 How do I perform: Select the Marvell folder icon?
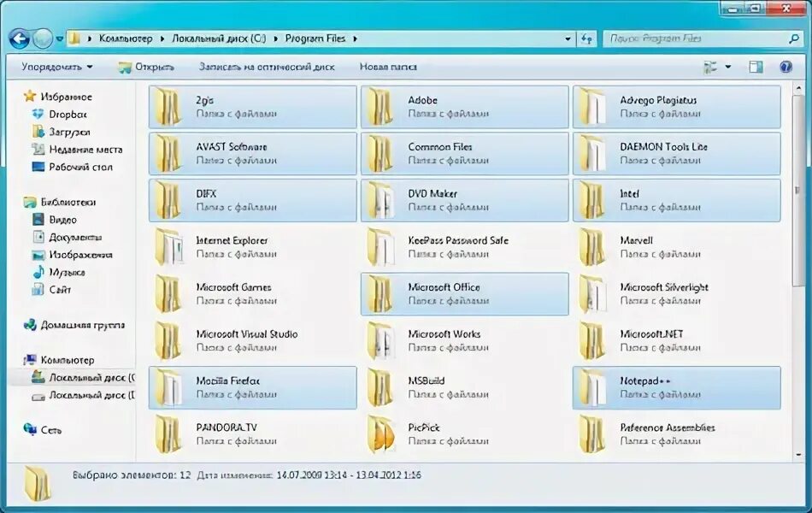pyautogui.click(x=593, y=247)
